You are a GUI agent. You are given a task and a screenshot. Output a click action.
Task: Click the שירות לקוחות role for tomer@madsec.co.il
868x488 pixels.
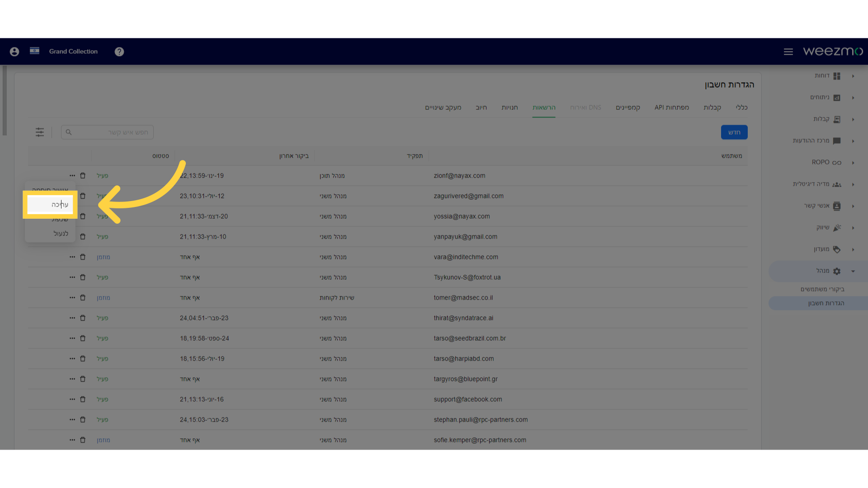[337, 297]
